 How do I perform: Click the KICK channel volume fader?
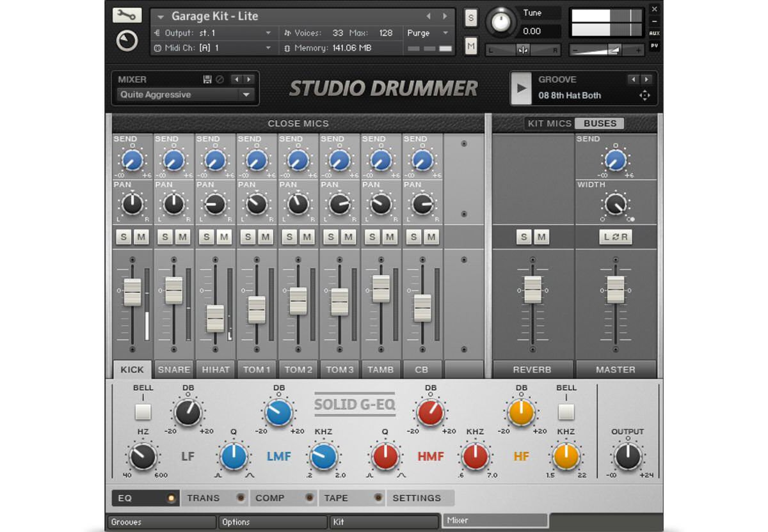pyautogui.click(x=132, y=292)
